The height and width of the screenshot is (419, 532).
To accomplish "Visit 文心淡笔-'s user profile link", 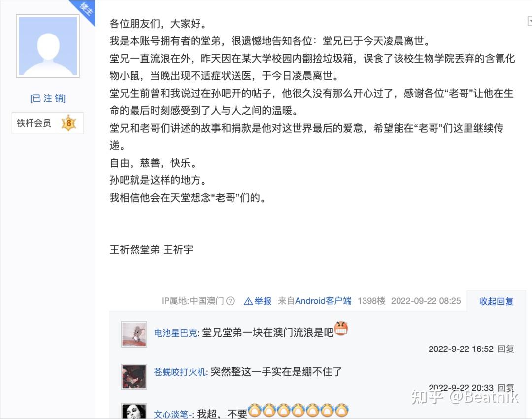I will click(173, 414).
